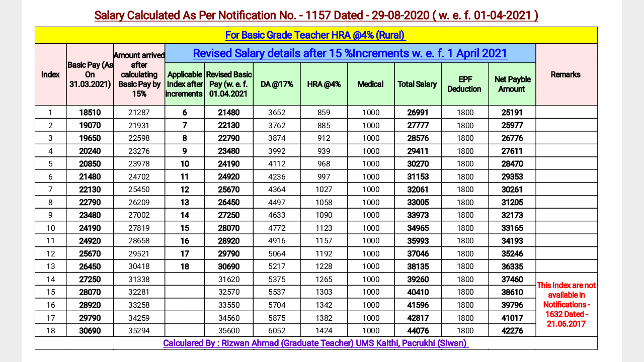This screenshot has height=362, width=644.
Task: Select the total salary cell '38135'
Action: tap(418, 266)
